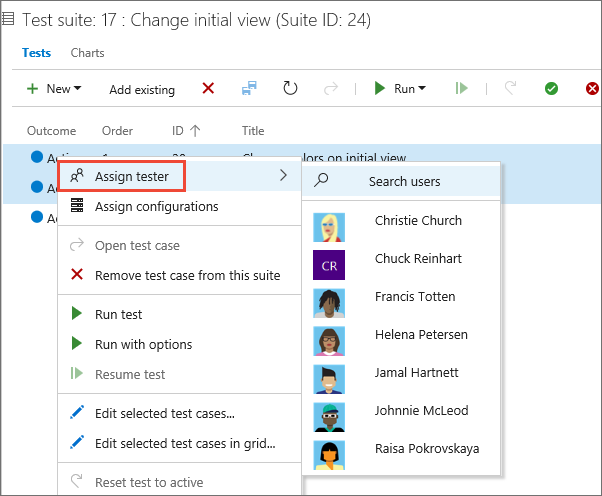The width and height of the screenshot is (602, 496).
Task: Click the resume run toolbar icon
Action: pyautogui.click(x=461, y=89)
